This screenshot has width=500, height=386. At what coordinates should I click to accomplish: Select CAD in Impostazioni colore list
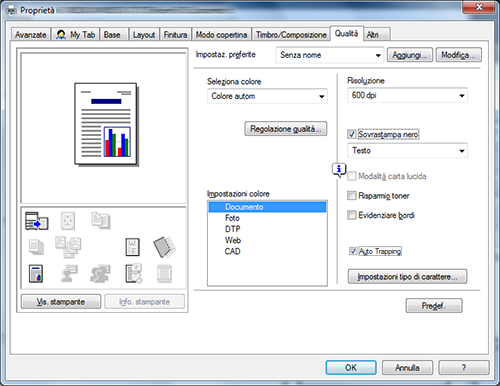(x=267, y=251)
